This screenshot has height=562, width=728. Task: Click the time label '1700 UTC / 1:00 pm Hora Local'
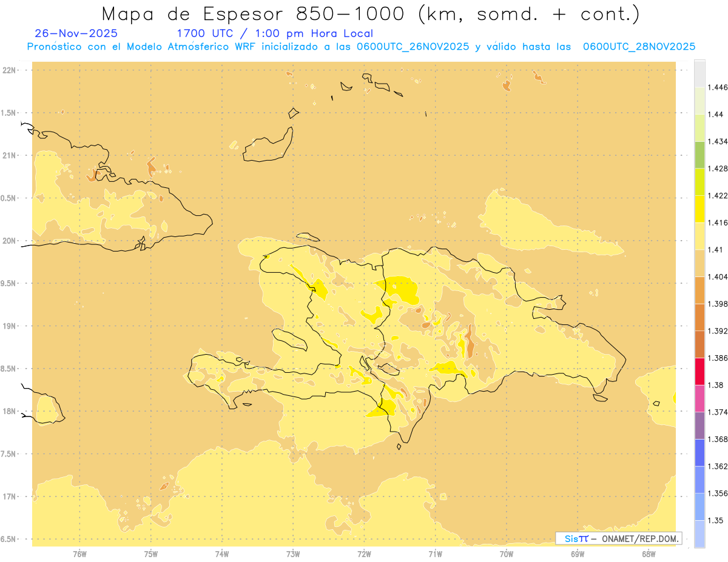click(275, 33)
